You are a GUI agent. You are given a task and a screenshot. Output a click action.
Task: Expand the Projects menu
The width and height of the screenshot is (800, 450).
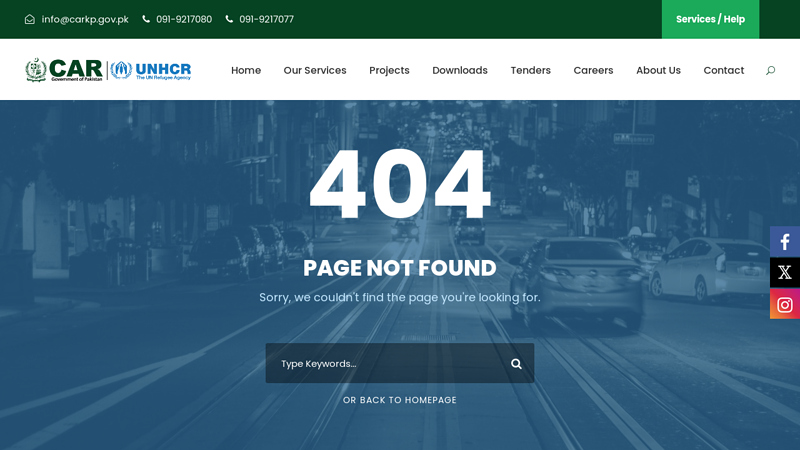[x=389, y=70]
